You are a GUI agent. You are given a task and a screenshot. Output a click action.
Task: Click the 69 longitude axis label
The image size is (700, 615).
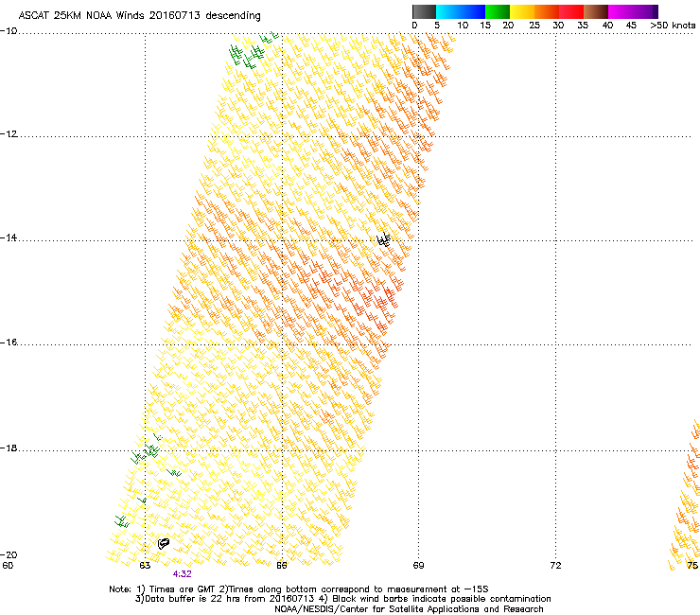(418, 566)
